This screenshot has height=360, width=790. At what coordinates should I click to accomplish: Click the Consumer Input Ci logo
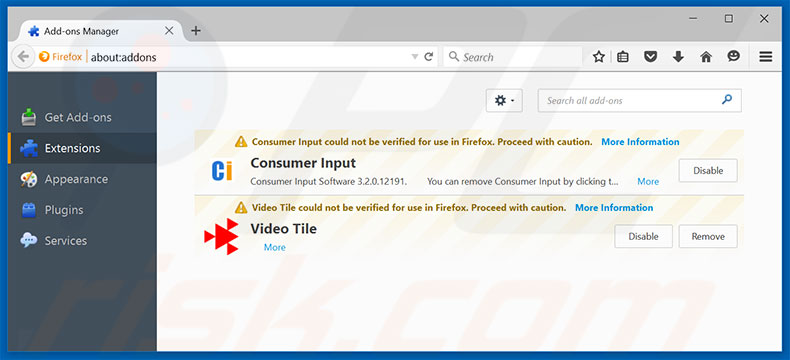(222, 171)
